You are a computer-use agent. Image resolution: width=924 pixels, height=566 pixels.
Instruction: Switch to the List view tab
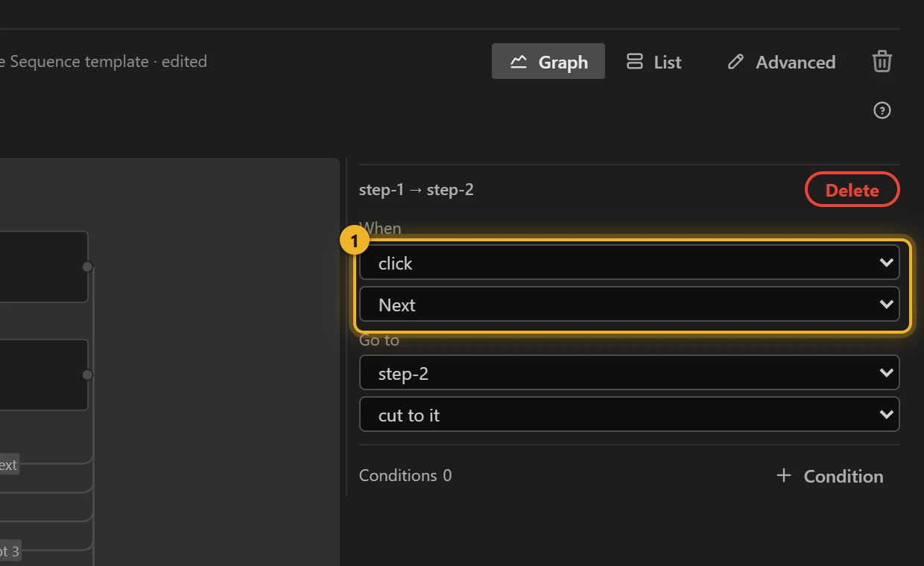(654, 61)
